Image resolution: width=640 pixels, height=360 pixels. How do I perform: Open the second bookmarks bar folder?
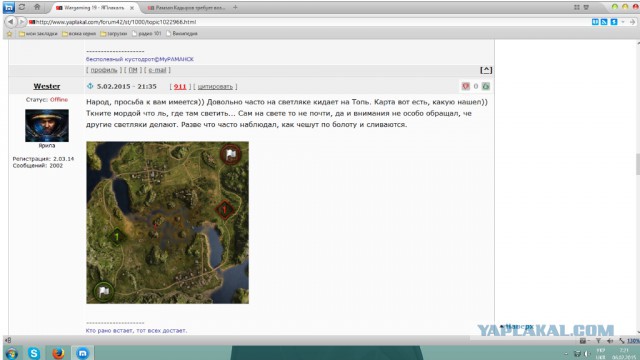coord(79,33)
